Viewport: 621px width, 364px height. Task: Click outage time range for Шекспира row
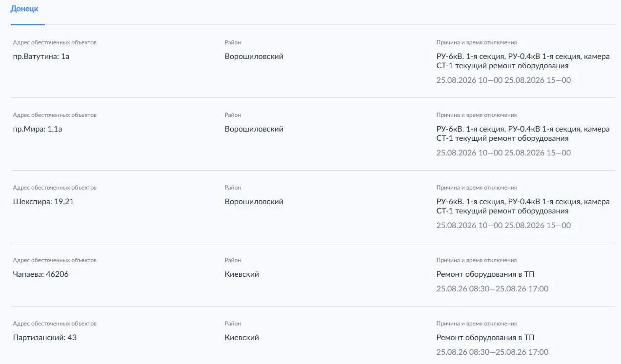pyautogui.click(x=503, y=225)
